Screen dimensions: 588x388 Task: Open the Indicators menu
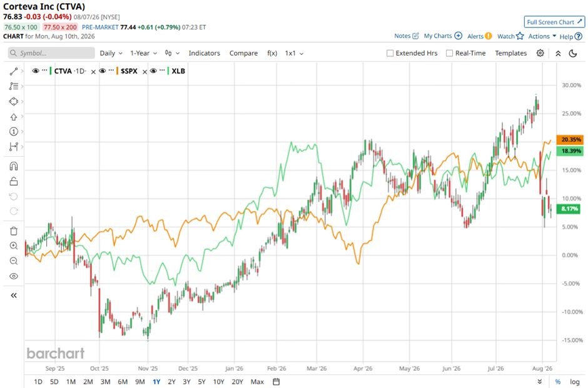(x=205, y=53)
